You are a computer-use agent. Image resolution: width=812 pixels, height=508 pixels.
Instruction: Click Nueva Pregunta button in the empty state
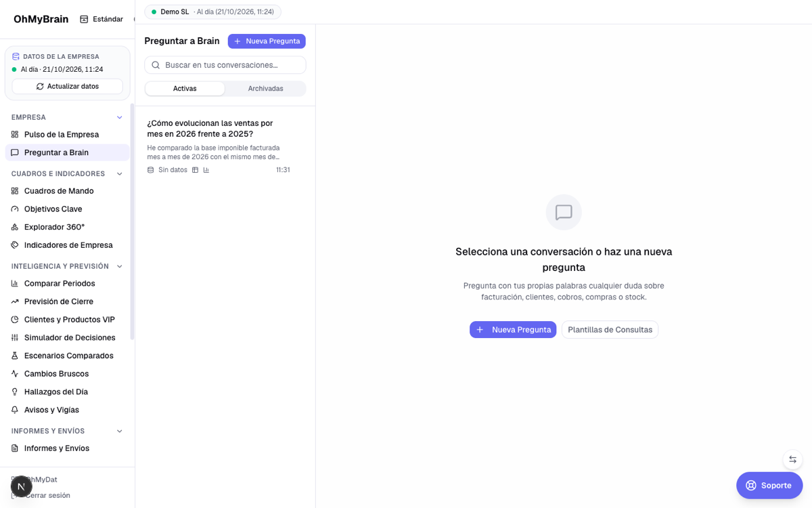[x=513, y=330]
